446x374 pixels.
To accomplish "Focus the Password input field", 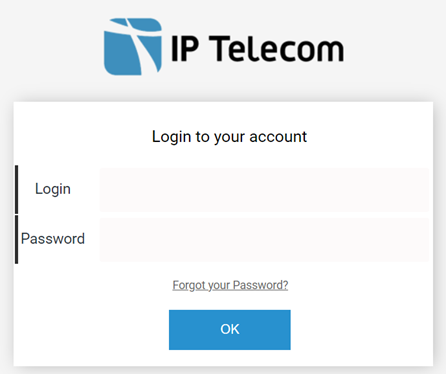I will pos(264,240).
